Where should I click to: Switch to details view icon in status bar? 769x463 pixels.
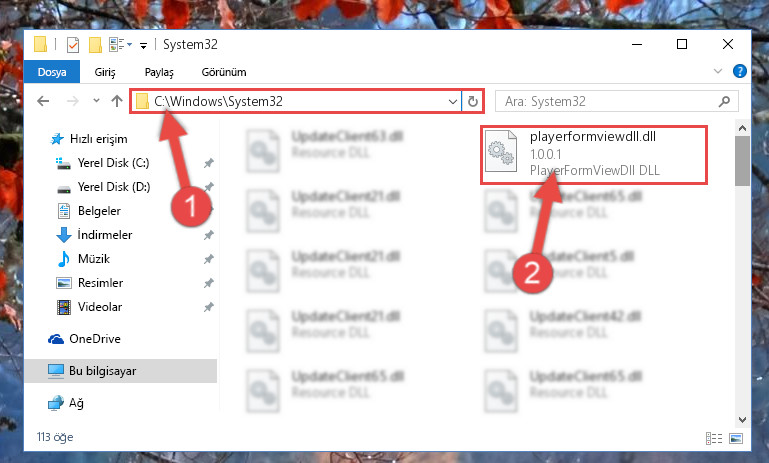tap(714, 438)
